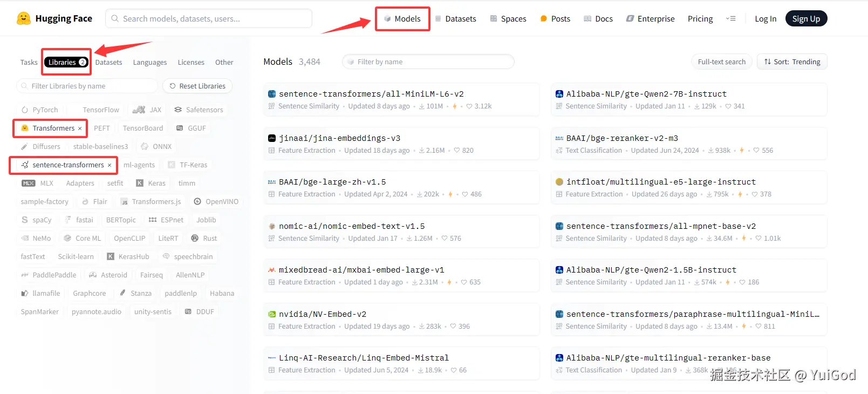Click the Full-text search button
The width and height of the screenshot is (868, 394).
pos(722,62)
